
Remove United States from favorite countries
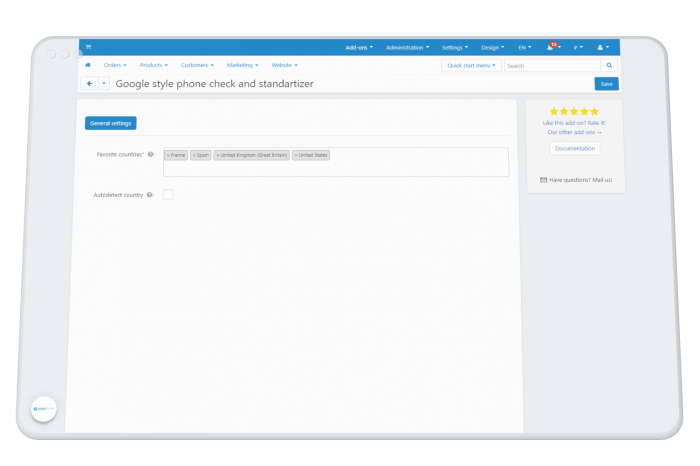tap(296, 155)
